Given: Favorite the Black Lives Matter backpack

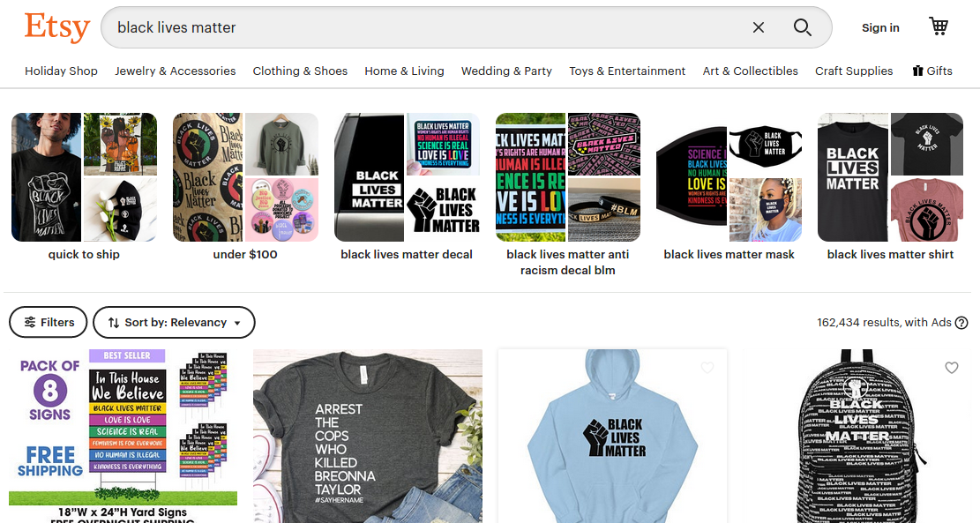Looking at the screenshot, I should 951,368.
